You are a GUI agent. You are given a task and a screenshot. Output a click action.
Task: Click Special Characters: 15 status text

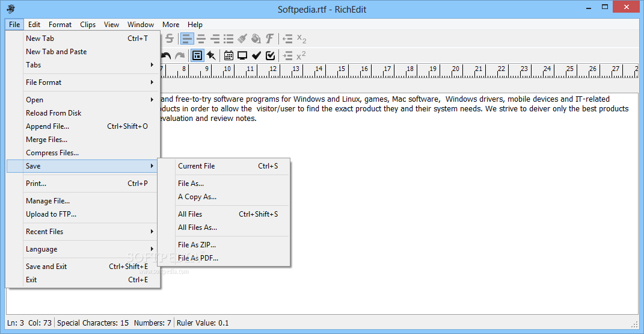coord(93,323)
